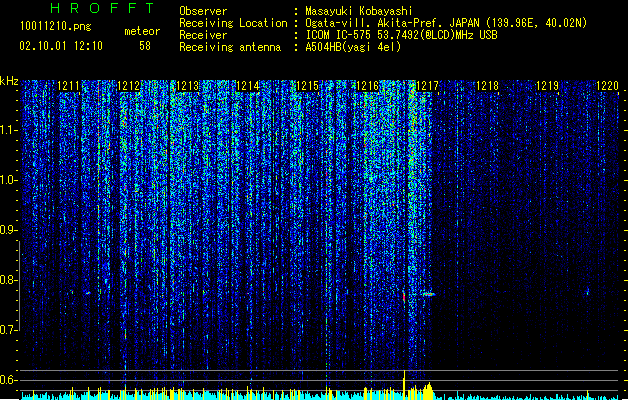Click the 1219 time marker
Viewport: 629px width, 400px height.
pos(548,86)
